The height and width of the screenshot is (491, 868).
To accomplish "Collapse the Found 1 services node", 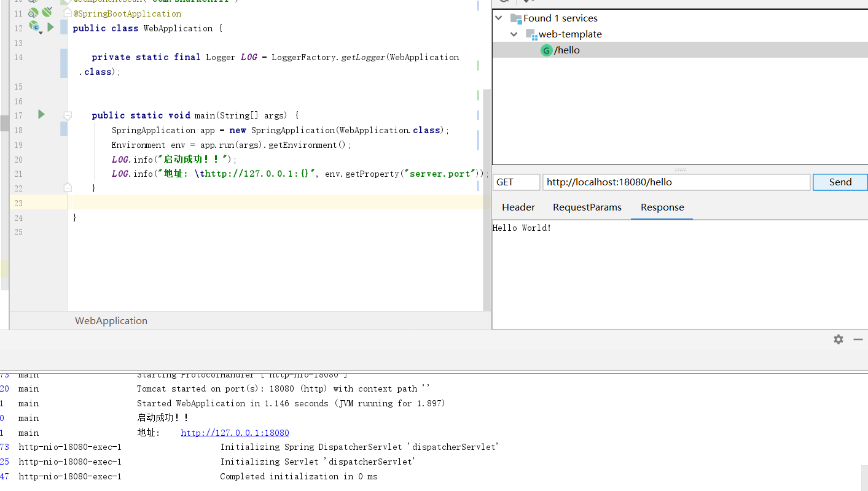I will click(x=499, y=18).
